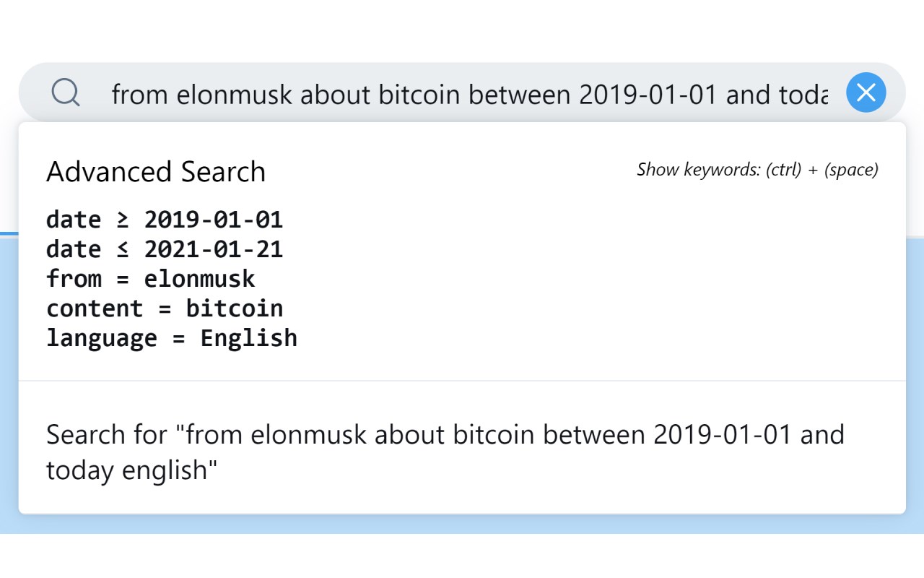Click the blank white area above the search bar
924x578 pixels.
(462, 29)
